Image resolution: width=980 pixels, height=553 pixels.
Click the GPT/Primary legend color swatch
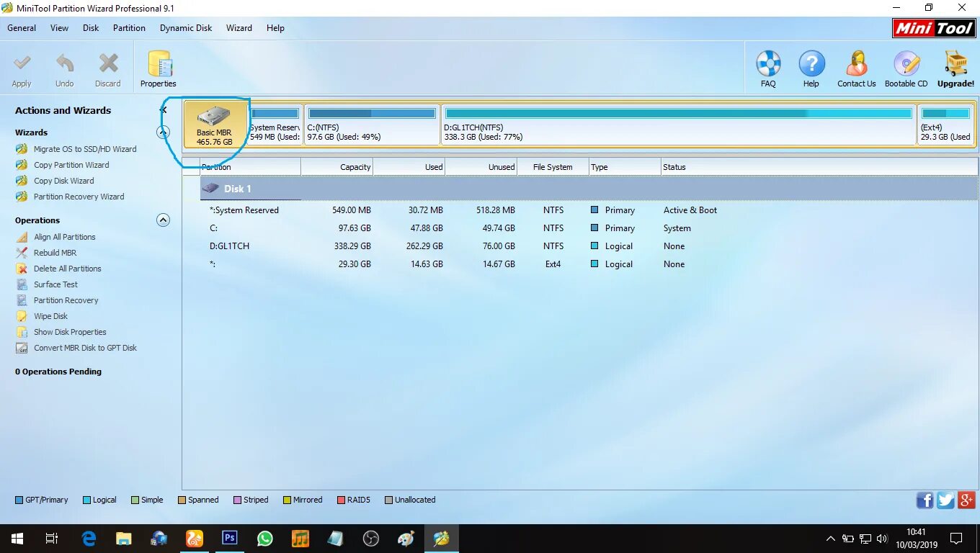[19, 500]
